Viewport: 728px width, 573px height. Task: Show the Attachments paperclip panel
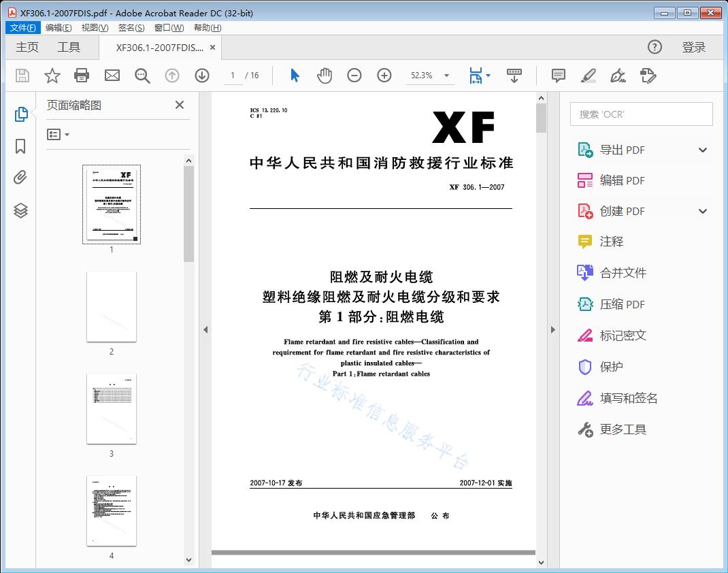click(x=20, y=178)
